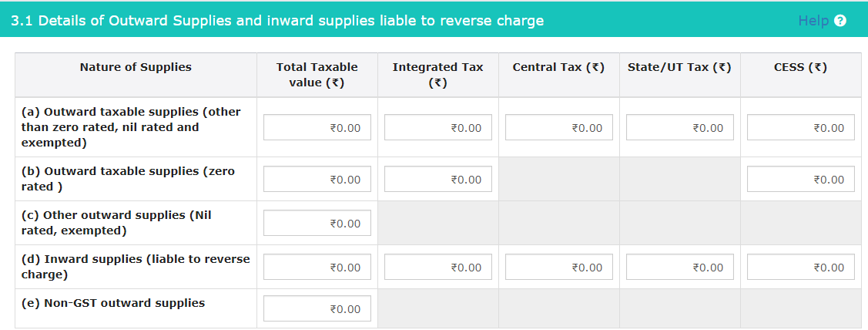Image resolution: width=868 pixels, height=330 pixels.
Task: Select State/UT Tax field for inward supplies (d)
Action: [x=680, y=267]
